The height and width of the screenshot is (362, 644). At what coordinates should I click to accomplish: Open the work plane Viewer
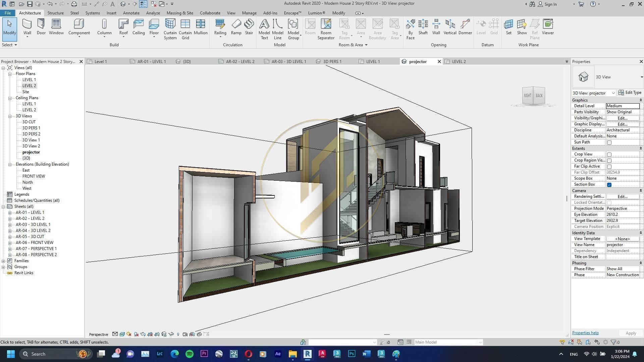tap(548, 27)
